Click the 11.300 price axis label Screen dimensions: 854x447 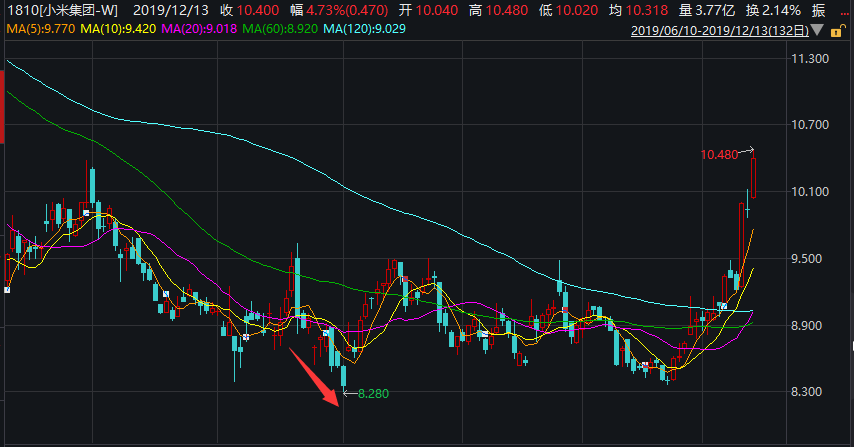(x=810, y=59)
